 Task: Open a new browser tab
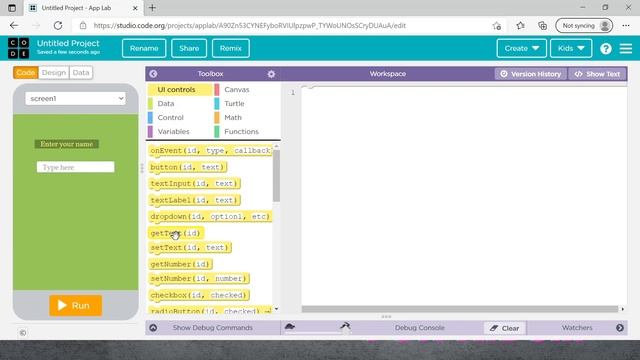pyautogui.click(x=152, y=8)
